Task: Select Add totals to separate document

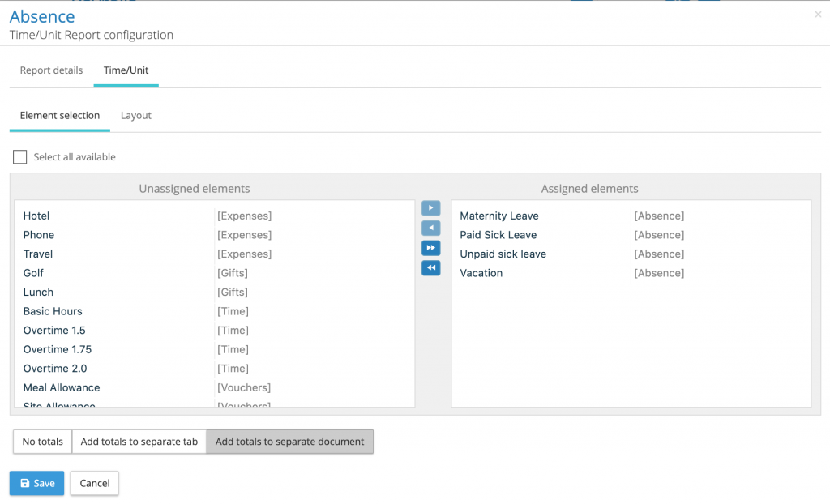Action: (290, 442)
